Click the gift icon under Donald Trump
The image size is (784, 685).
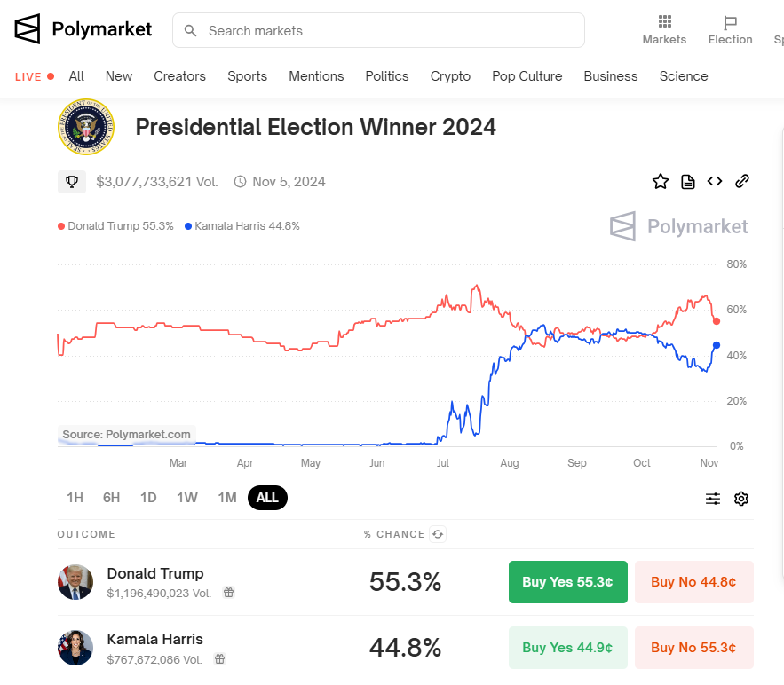[228, 593]
